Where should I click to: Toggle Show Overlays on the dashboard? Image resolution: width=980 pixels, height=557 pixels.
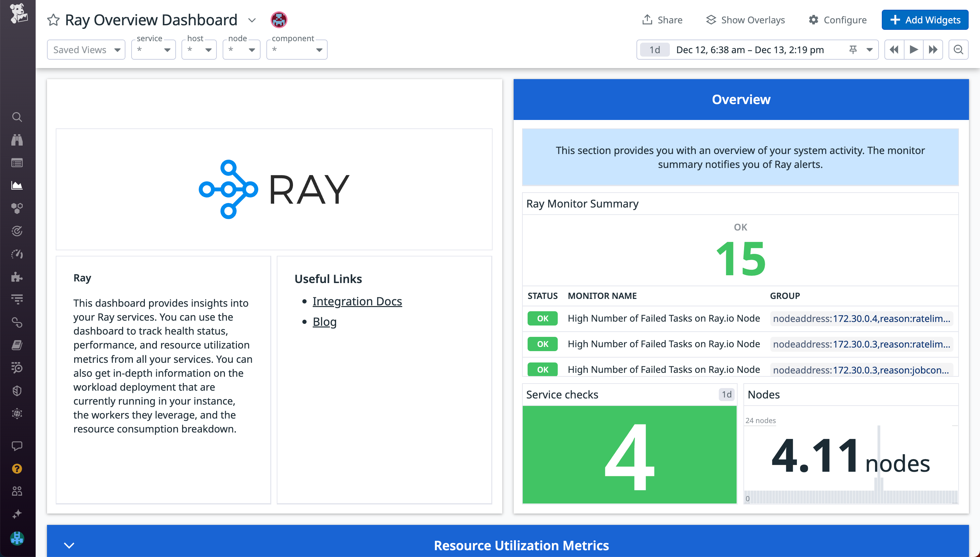744,20
